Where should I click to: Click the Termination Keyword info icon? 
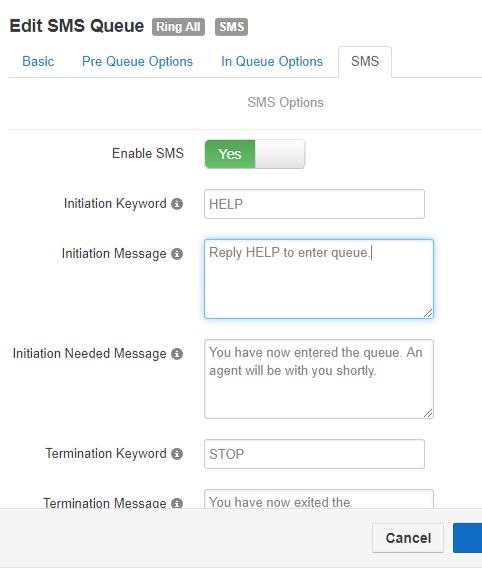(177, 454)
